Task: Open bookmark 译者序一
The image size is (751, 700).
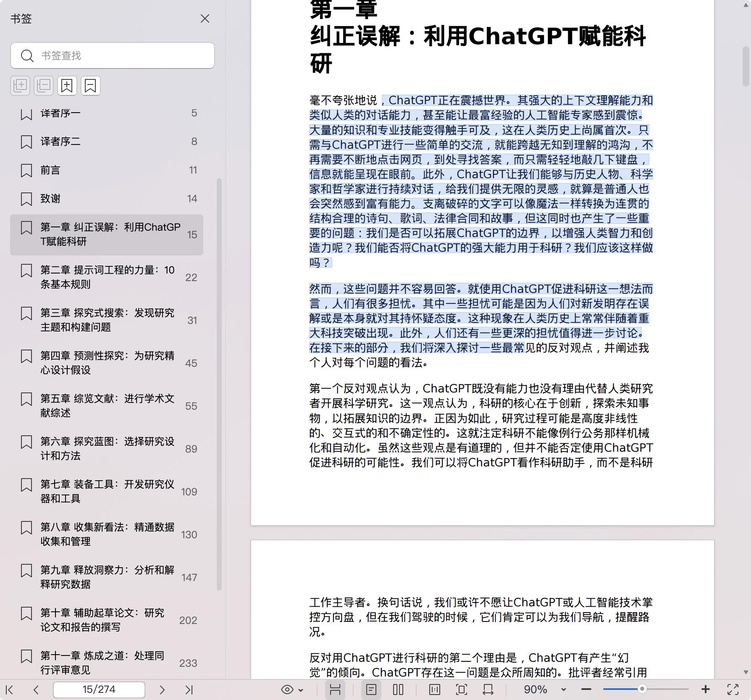Action: point(107,113)
